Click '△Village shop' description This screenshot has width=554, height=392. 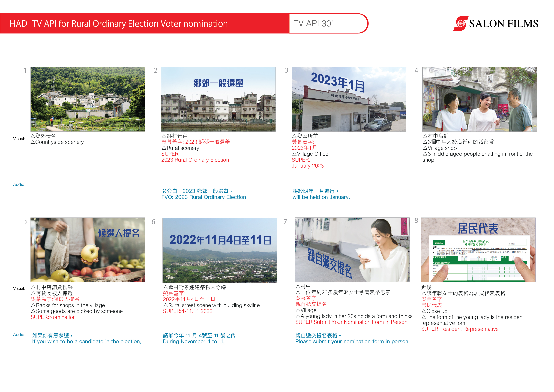440,148
